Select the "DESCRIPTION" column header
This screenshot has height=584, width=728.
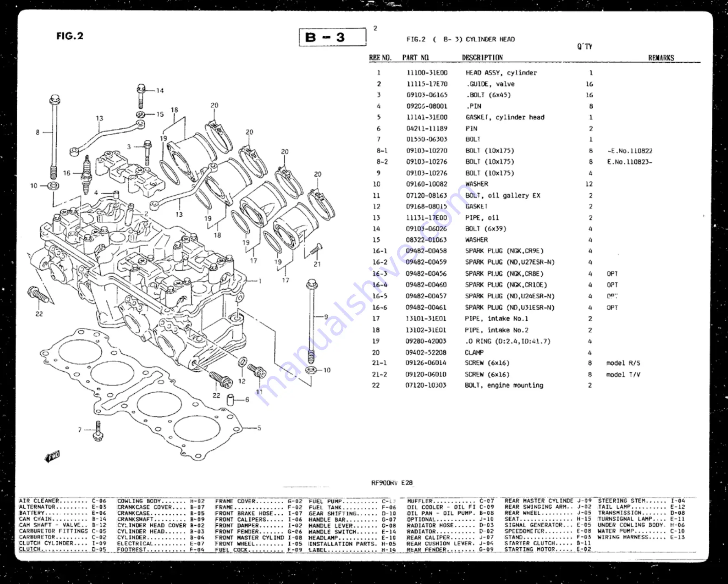point(482,58)
